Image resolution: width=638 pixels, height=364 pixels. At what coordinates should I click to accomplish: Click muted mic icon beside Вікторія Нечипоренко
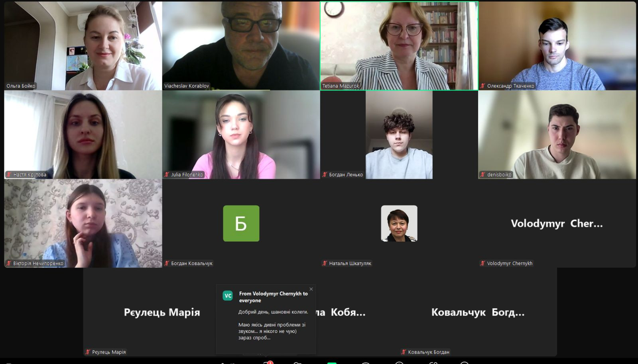pos(9,263)
